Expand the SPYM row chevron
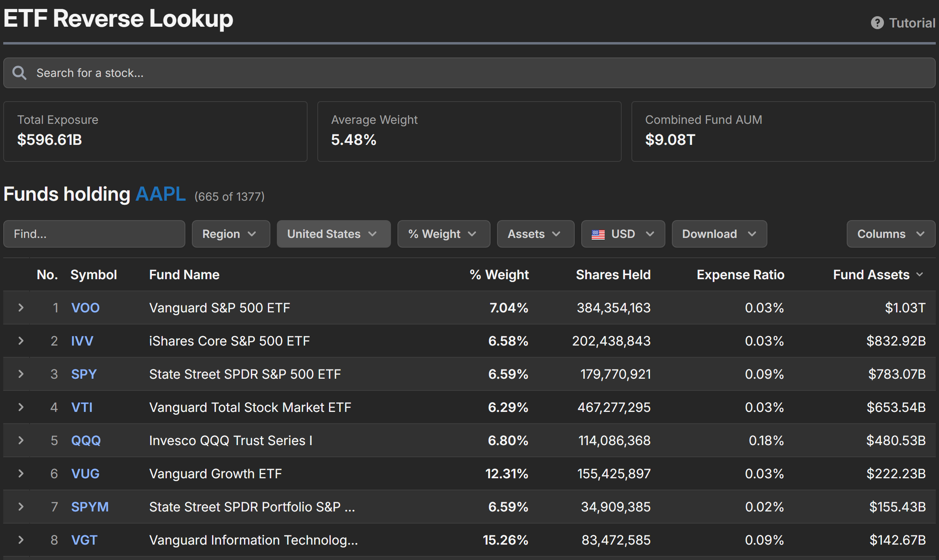This screenshot has width=939, height=560. coord(21,507)
